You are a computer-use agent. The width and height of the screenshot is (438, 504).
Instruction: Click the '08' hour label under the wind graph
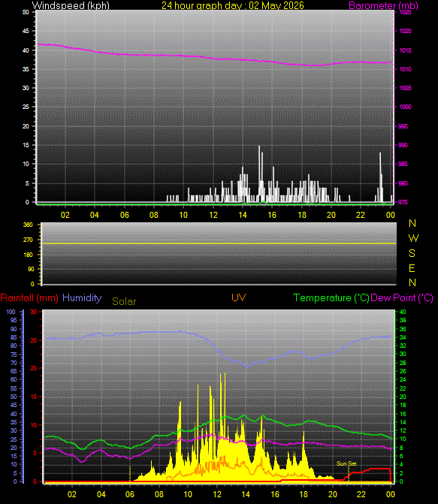pos(154,215)
